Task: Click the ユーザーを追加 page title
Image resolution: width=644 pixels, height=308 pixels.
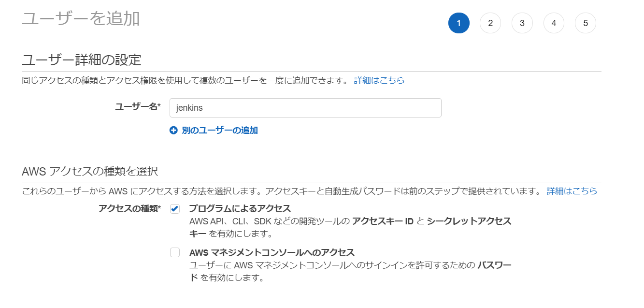Action: point(81,18)
